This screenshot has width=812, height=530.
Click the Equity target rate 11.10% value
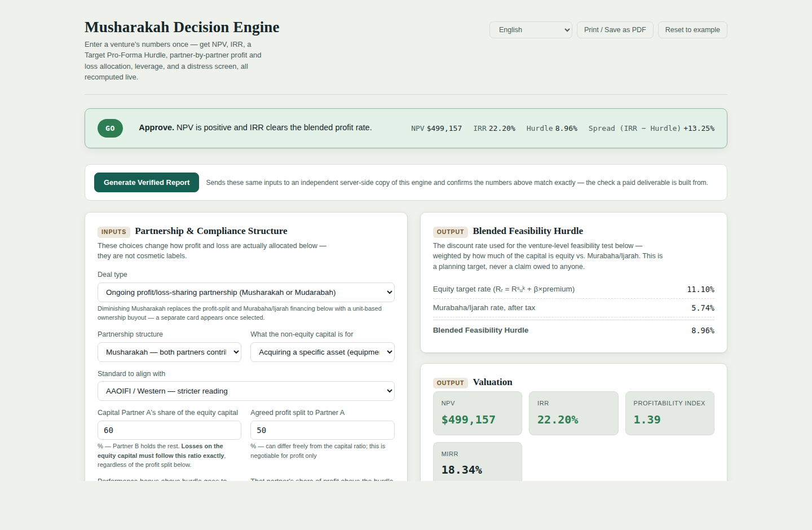point(700,289)
